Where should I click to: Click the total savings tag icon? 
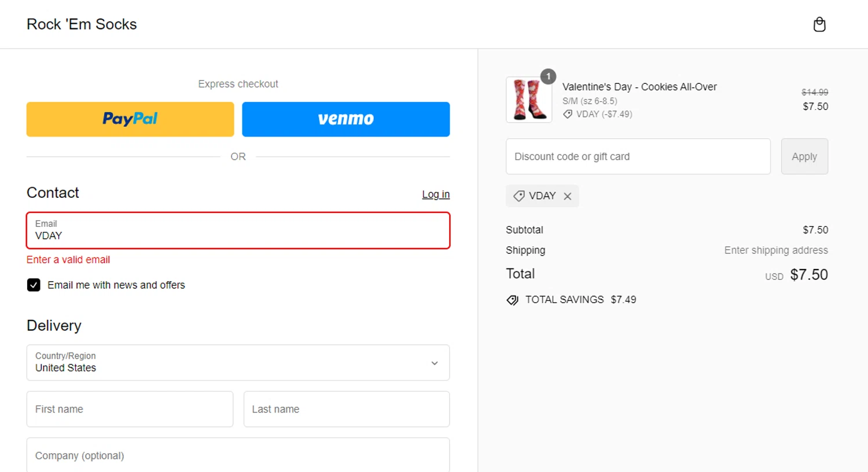[513, 300]
